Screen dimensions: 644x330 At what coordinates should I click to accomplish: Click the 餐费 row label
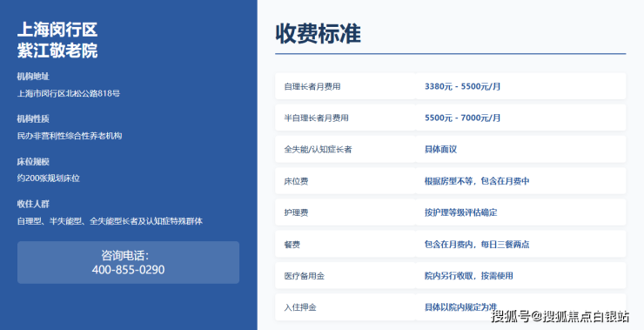pyautogui.click(x=292, y=245)
